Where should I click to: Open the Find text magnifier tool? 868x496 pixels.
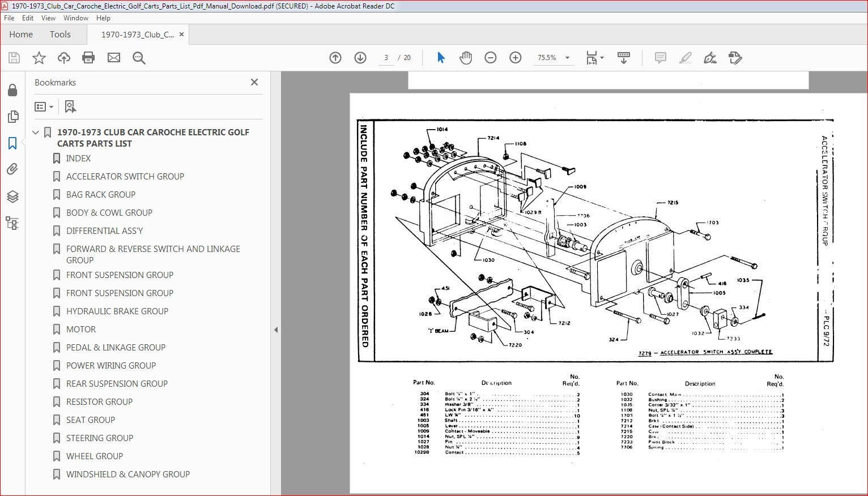(139, 58)
